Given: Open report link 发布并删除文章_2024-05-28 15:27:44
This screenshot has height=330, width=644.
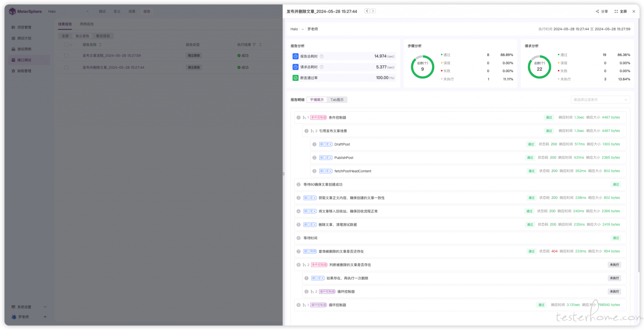Looking at the screenshot, I should point(113,67).
